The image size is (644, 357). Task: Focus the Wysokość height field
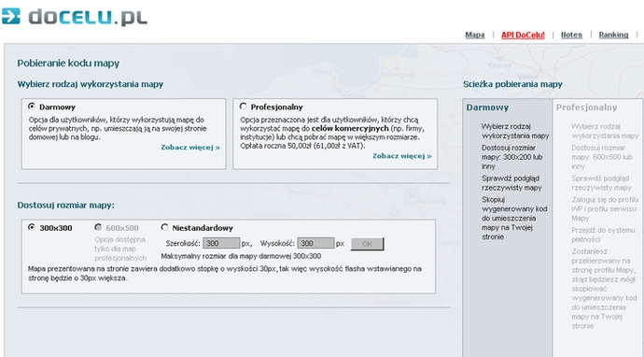tap(315, 243)
